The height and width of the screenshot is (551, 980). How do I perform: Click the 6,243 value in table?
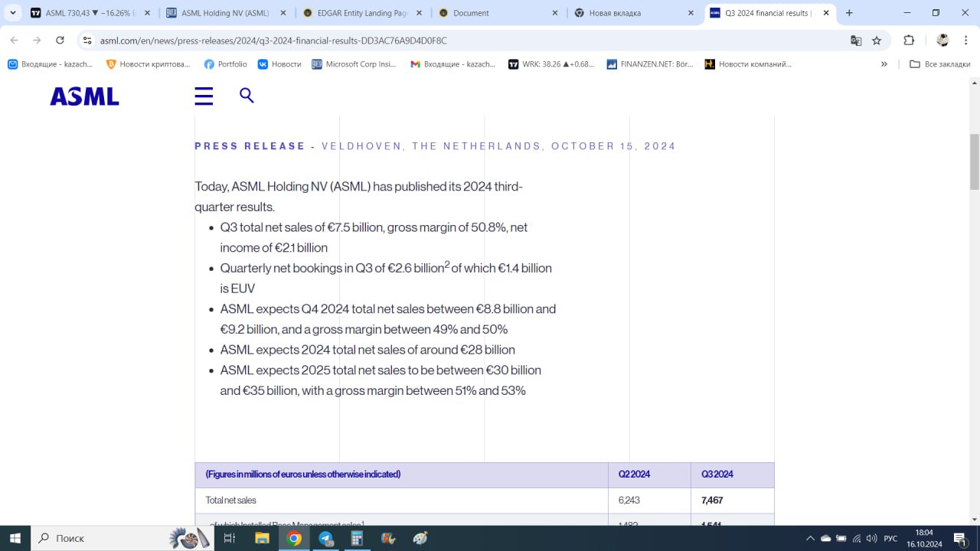click(x=629, y=500)
